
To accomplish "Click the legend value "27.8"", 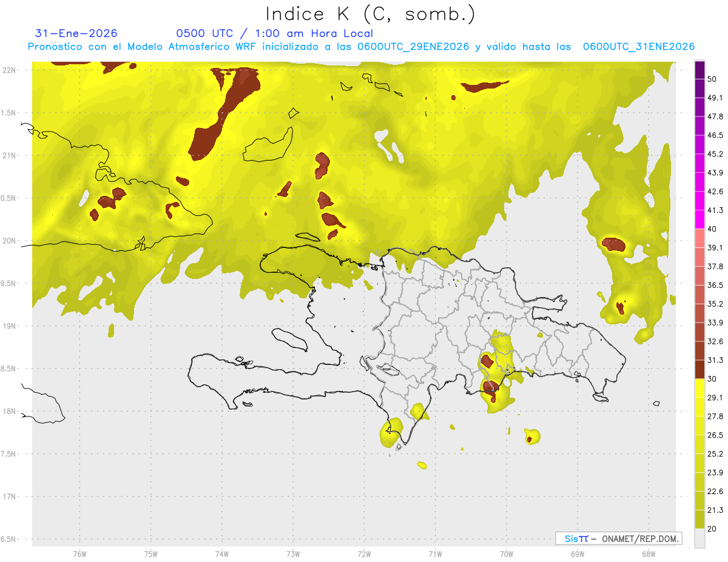I will click(715, 416).
